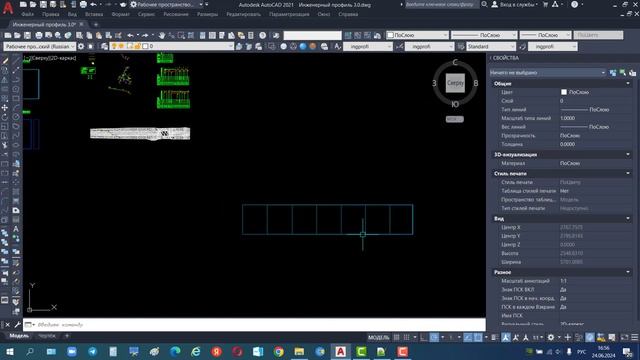Screen dimensions: 640x360
Task: Toggle Object Snap Tracking in the status bar
Action: [468, 338]
